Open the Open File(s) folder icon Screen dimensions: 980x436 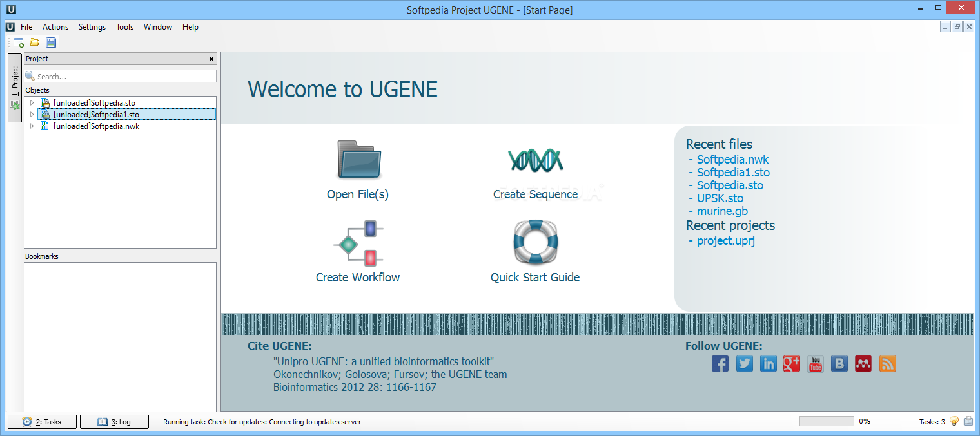pyautogui.click(x=358, y=158)
